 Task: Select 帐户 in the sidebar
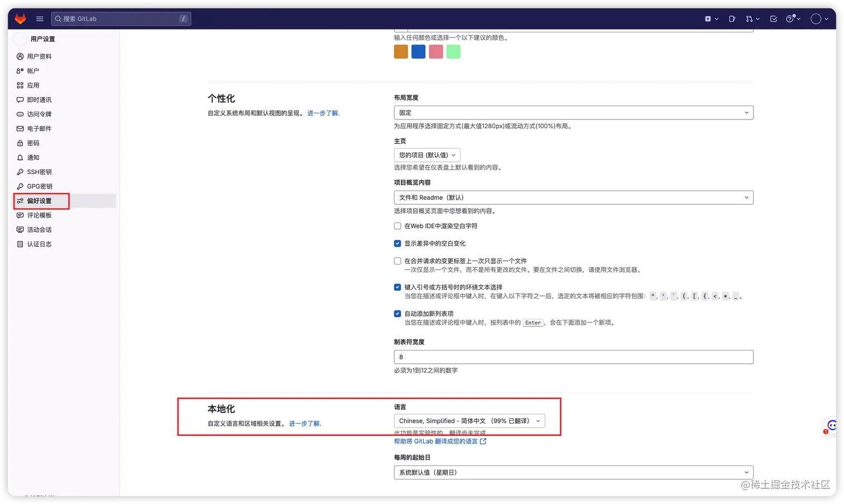tap(32, 71)
